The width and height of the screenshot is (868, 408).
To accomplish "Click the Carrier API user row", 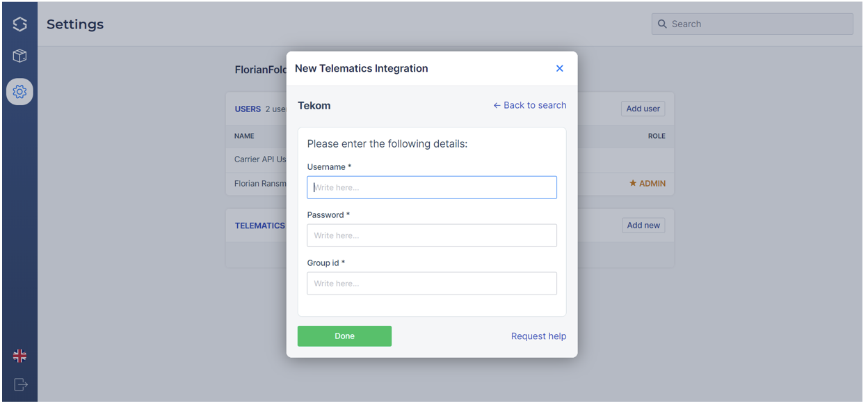I will (449, 159).
